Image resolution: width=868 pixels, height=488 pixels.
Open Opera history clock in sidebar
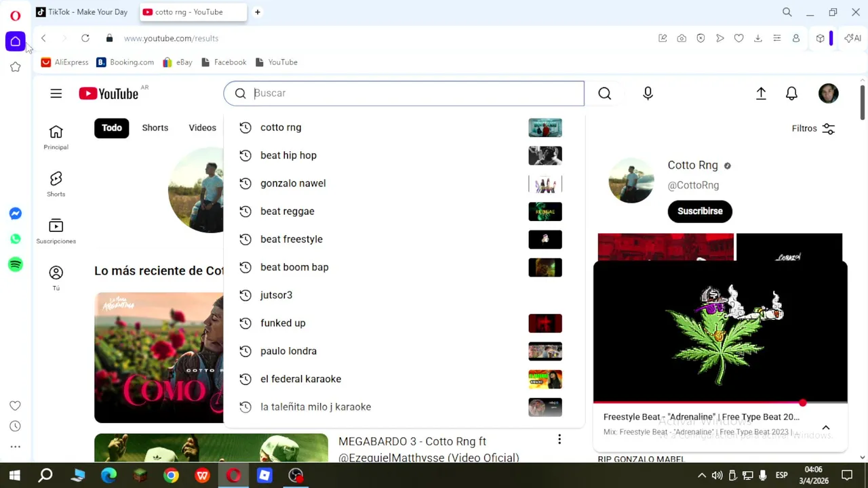15,426
